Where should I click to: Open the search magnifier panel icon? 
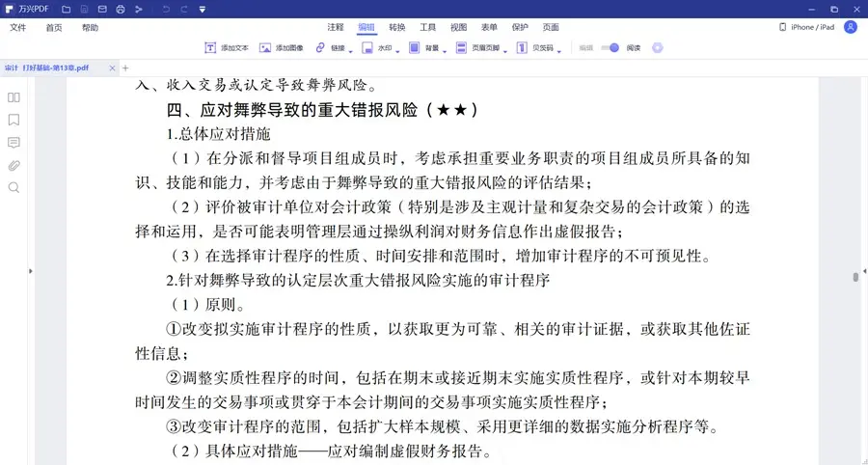coord(14,188)
